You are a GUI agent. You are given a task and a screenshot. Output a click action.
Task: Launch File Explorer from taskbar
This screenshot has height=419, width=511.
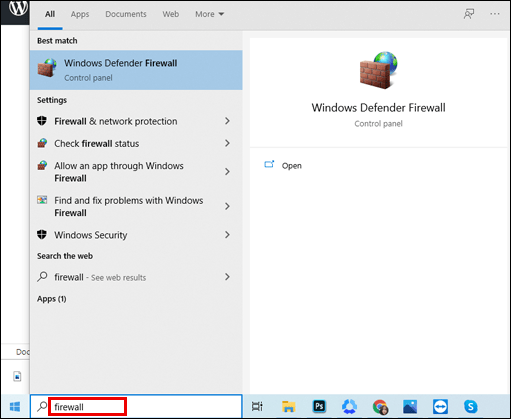[x=288, y=407]
